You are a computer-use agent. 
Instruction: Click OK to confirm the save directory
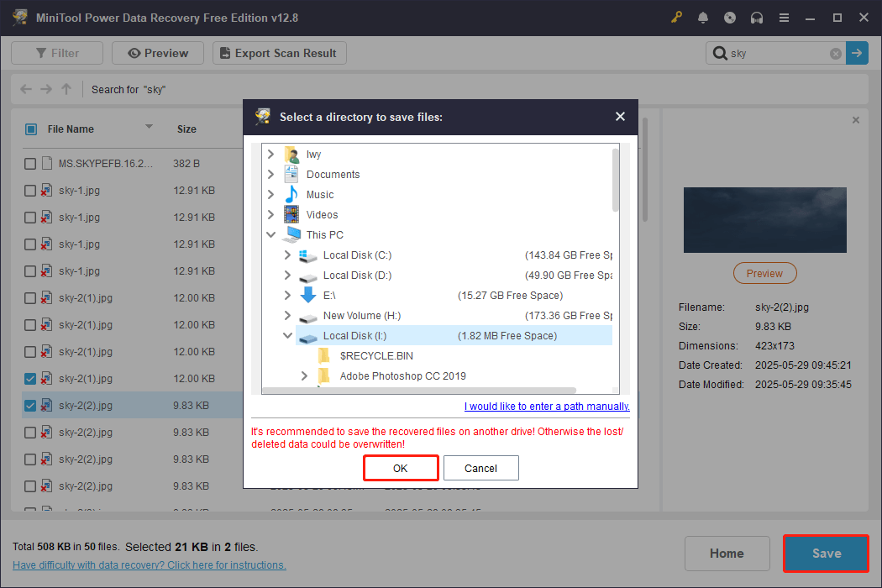pyautogui.click(x=401, y=467)
